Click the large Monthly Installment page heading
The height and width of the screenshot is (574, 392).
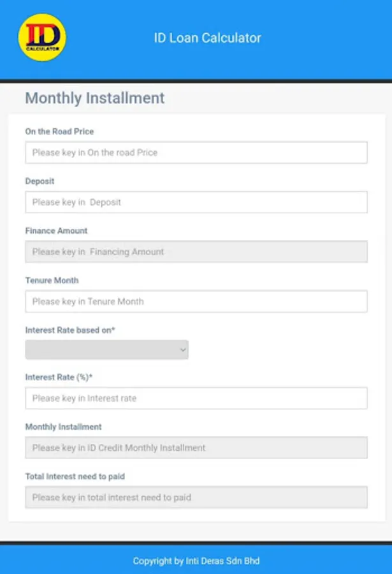point(94,98)
